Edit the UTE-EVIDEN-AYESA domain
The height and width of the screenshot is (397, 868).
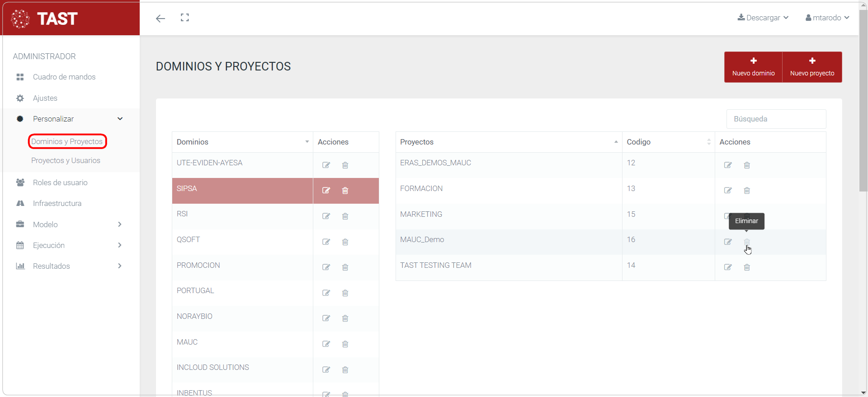[x=326, y=165]
